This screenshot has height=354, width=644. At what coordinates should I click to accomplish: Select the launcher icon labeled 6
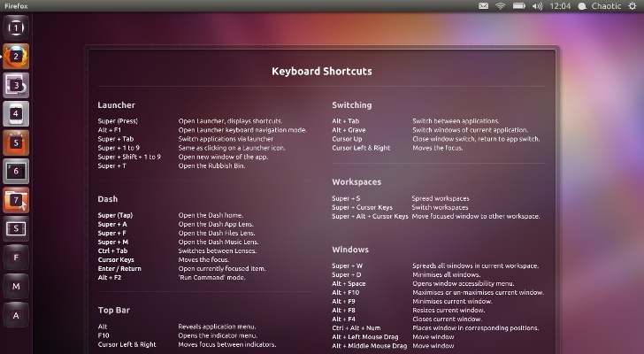[16, 172]
